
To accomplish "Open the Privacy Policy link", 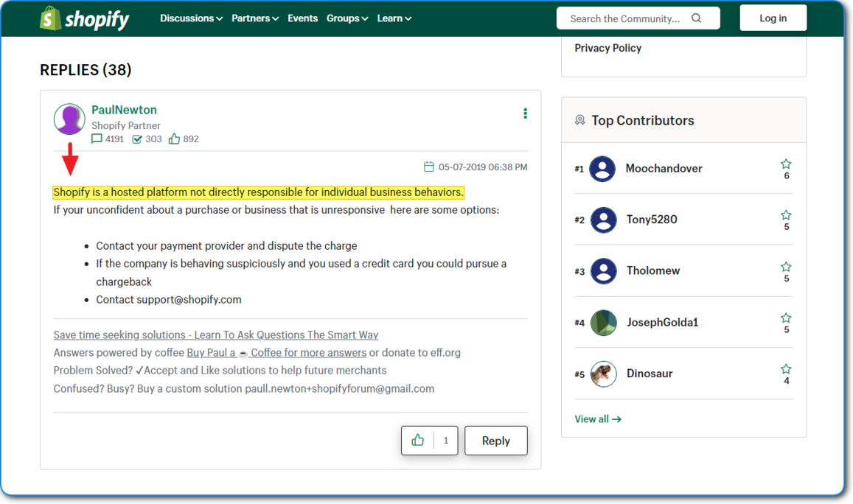I will [x=607, y=48].
